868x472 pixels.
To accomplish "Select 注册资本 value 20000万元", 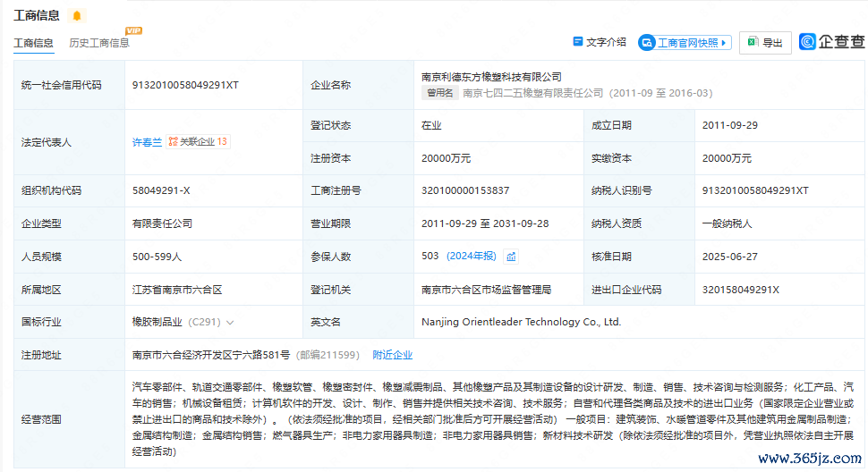I will point(446,158).
